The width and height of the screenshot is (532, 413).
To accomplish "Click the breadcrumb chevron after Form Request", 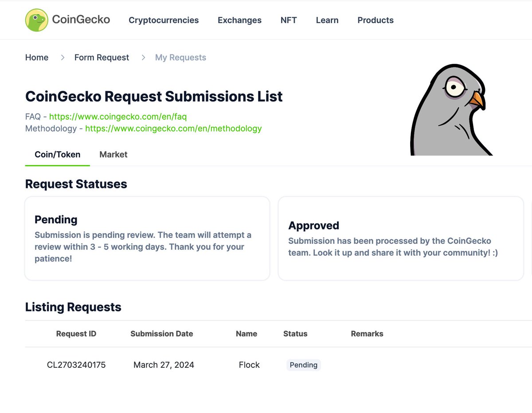I will pos(143,57).
